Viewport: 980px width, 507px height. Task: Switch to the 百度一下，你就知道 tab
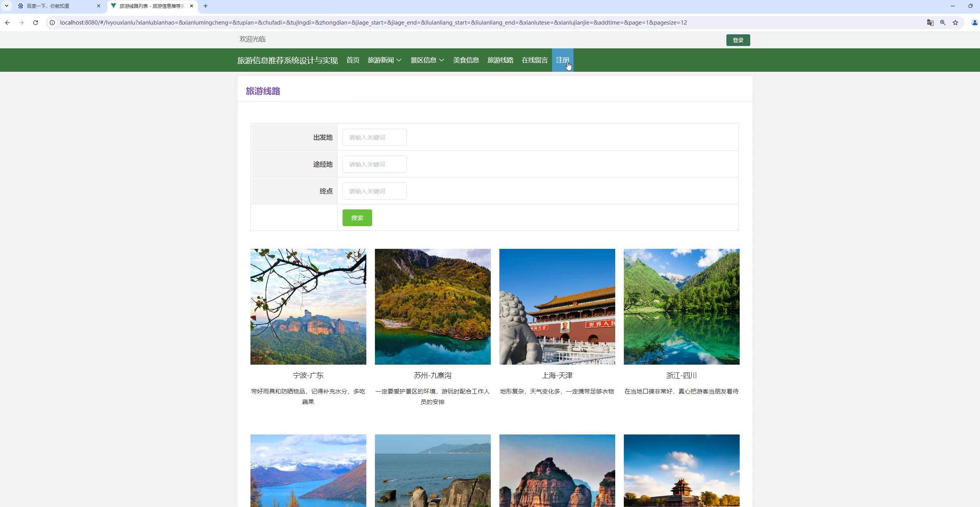click(59, 6)
